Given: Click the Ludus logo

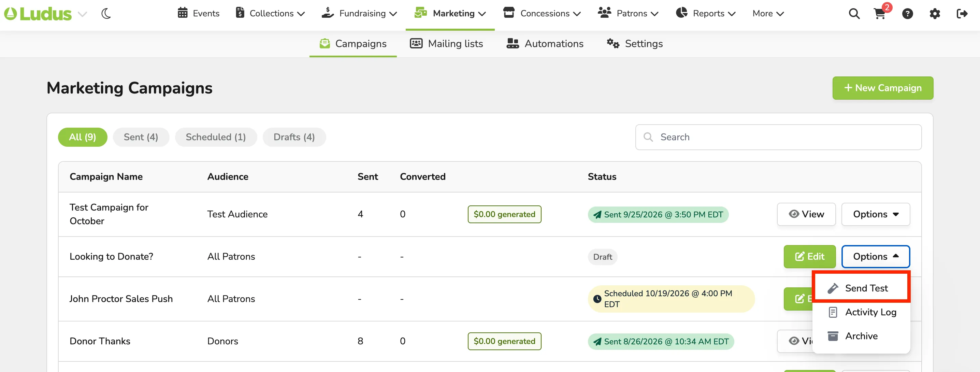Looking at the screenshot, I should [x=38, y=14].
